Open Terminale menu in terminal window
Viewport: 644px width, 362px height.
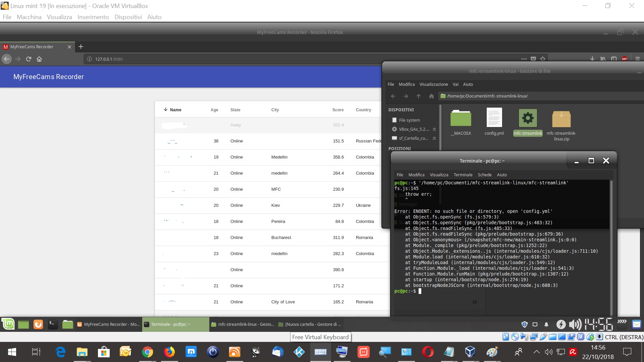coord(463,175)
